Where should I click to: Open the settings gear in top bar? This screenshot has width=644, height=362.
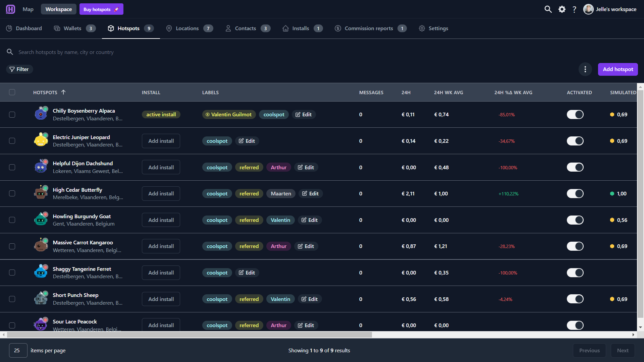[x=562, y=9]
